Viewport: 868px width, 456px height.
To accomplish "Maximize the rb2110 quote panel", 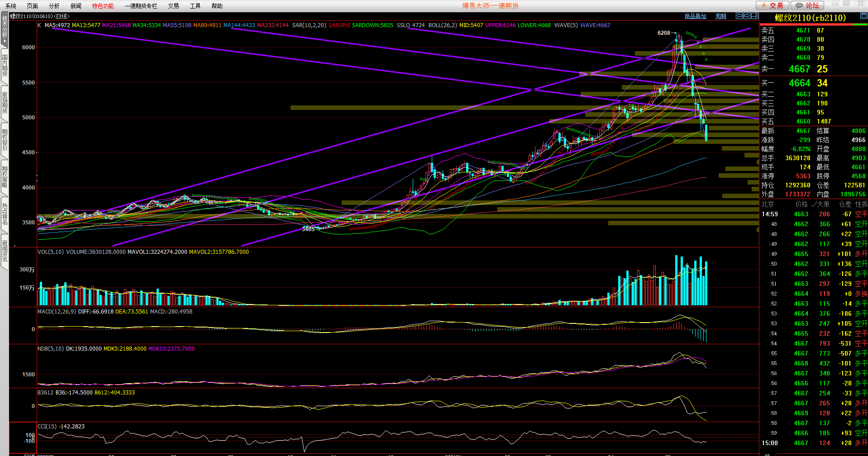I will pyautogui.click(x=863, y=16).
